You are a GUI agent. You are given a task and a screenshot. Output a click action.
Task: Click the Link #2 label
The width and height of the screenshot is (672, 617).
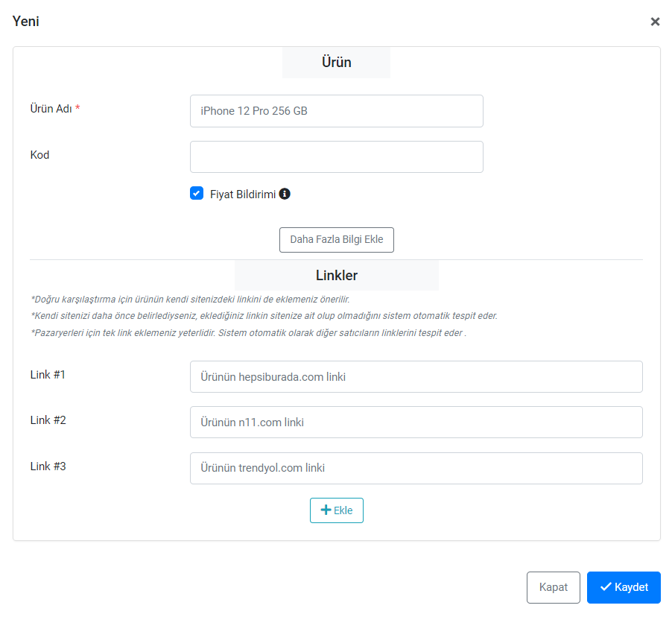tap(48, 420)
